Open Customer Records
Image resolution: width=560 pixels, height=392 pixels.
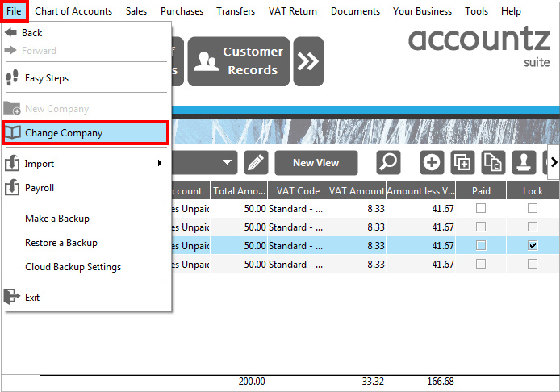pos(239,61)
